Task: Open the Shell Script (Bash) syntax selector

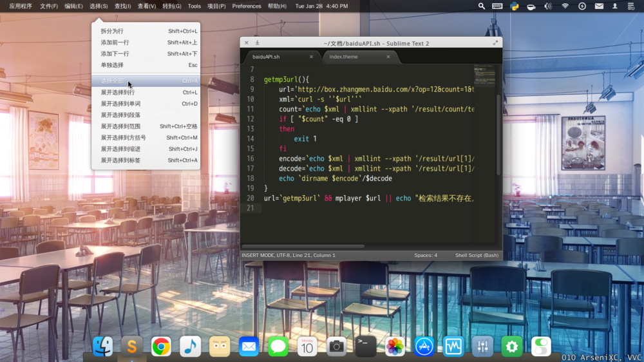Action: coord(477,255)
